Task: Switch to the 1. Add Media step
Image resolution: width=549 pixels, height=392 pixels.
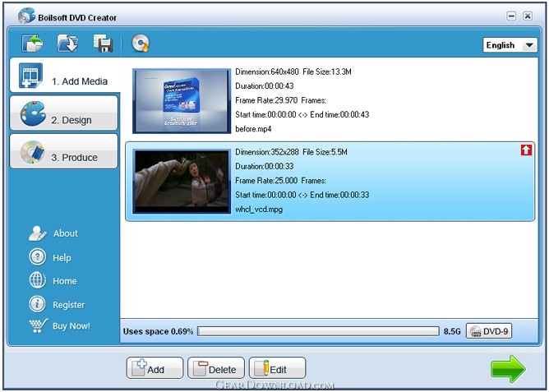Action: (x=65, y=76)
